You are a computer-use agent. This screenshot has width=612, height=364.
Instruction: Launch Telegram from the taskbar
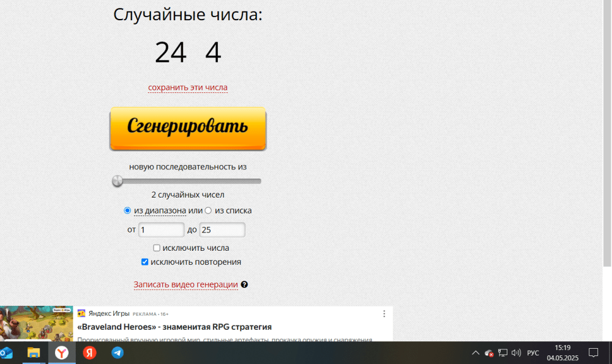118,353
